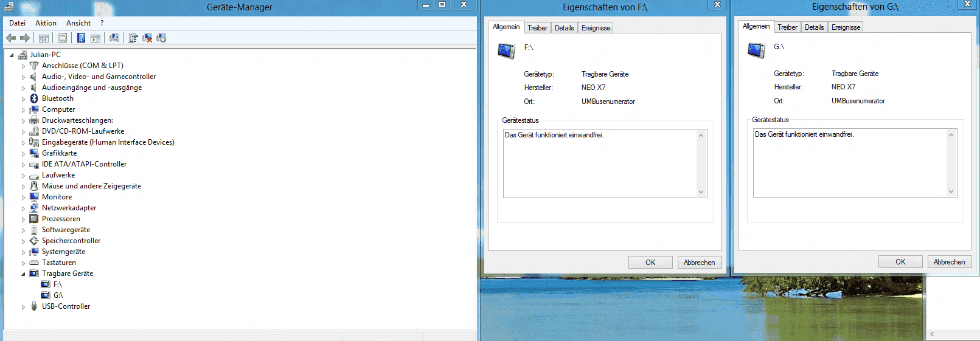Click the Prozessoren category icon
Viewport: 980px width, 341px height.
pyautogui.click(x=34, y=219)
